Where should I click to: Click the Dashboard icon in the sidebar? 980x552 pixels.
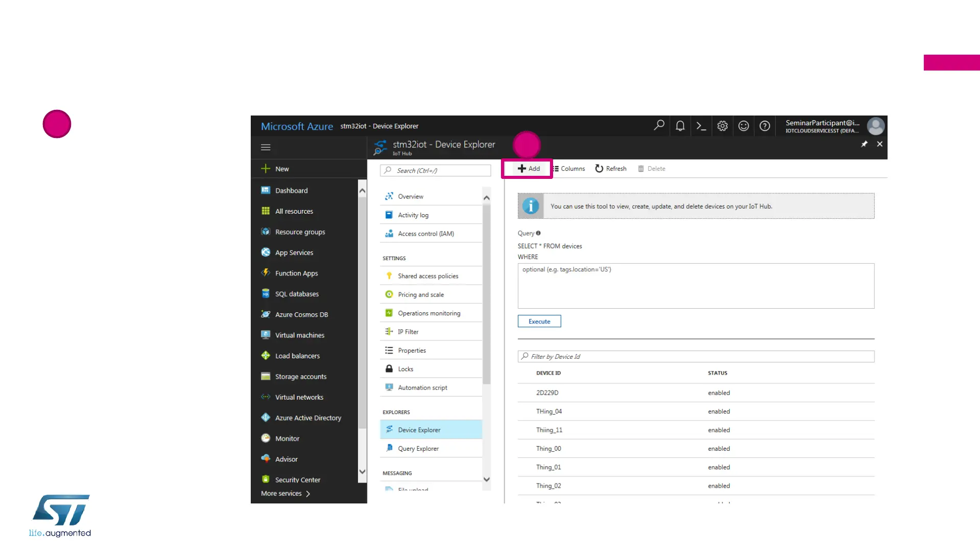266,190
